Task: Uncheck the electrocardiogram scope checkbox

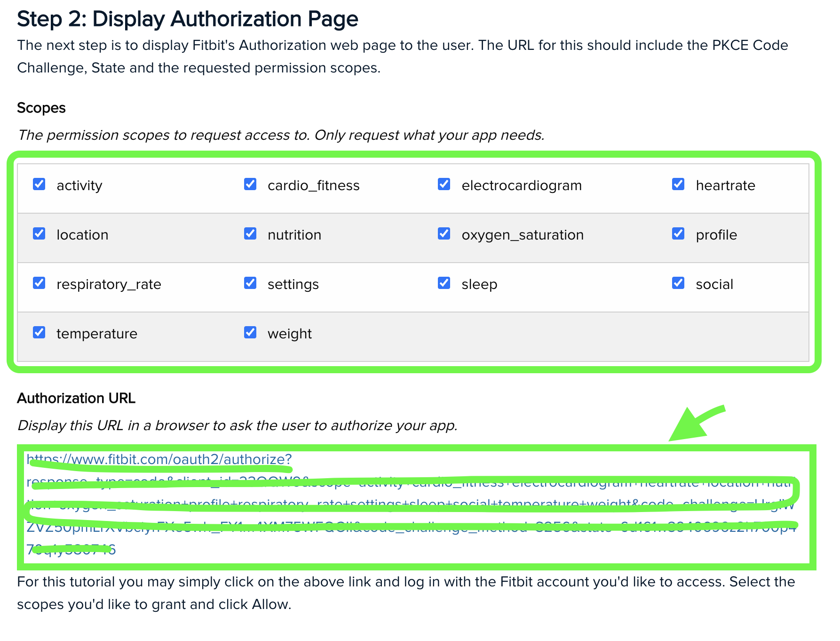Action: 444,184
